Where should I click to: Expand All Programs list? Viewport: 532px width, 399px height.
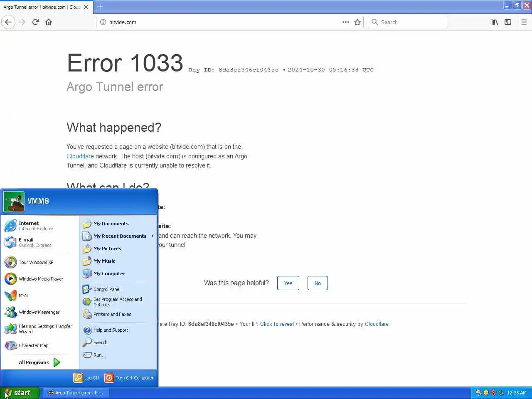(39, 362)
